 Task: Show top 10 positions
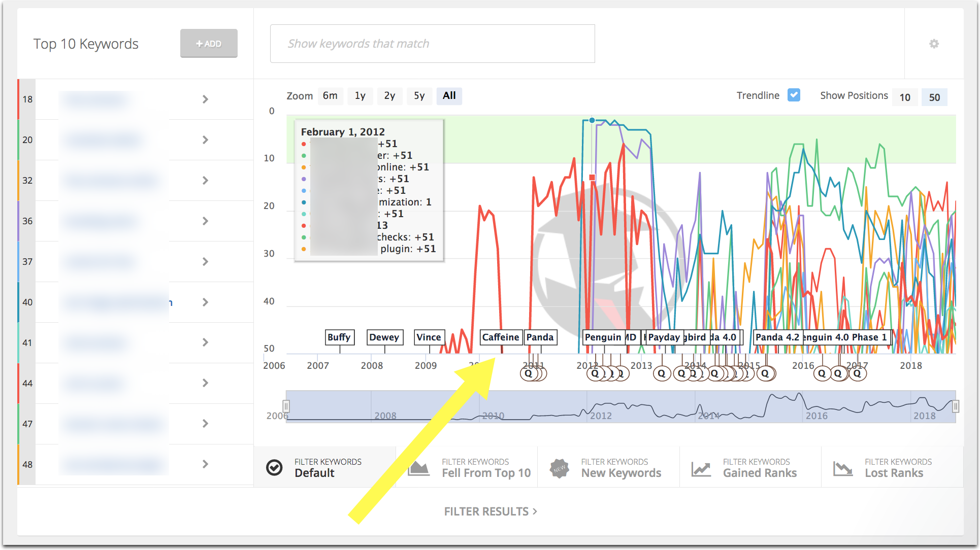click(x=905, y=97)
